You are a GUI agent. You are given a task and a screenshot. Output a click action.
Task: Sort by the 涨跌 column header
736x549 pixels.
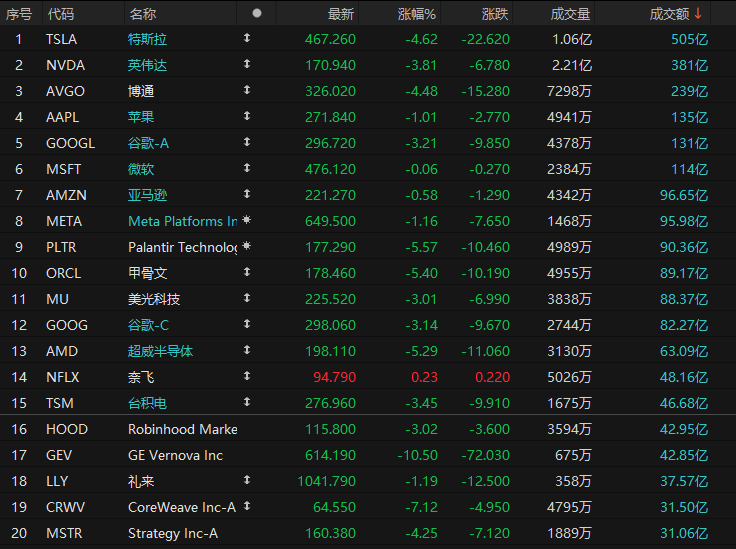pyautogui.click(x=495, y=14)
